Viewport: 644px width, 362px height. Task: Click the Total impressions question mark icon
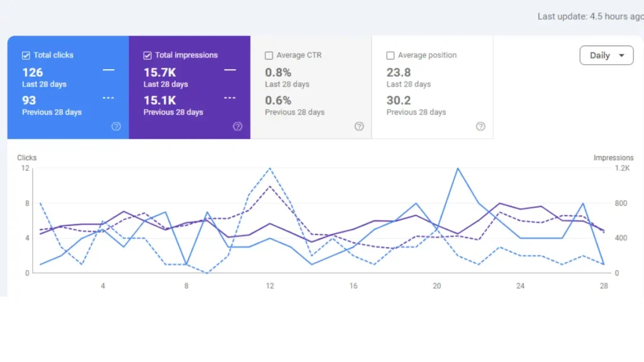pyautogui.click(x=238, y=126)
